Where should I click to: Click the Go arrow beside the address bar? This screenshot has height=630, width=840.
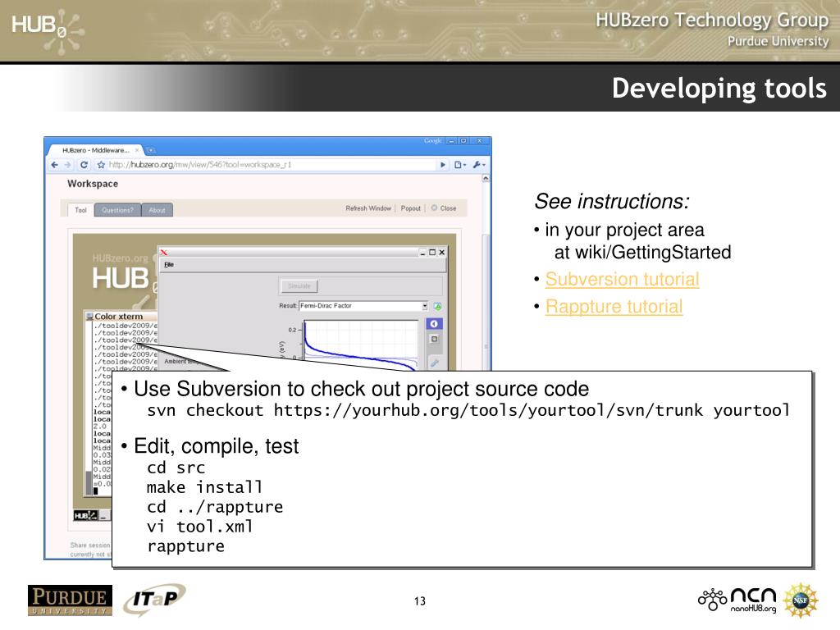pos(442,165)
